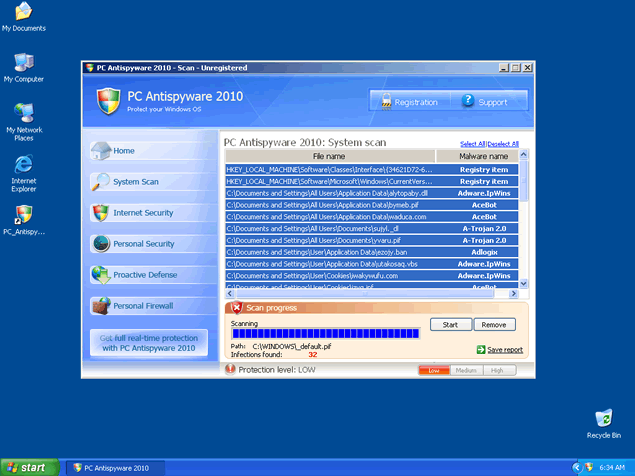Image resolution: width=635 pixels, height=476 pixels.
Task: Open the Windows Start menu
Action: tap(27, 467)
